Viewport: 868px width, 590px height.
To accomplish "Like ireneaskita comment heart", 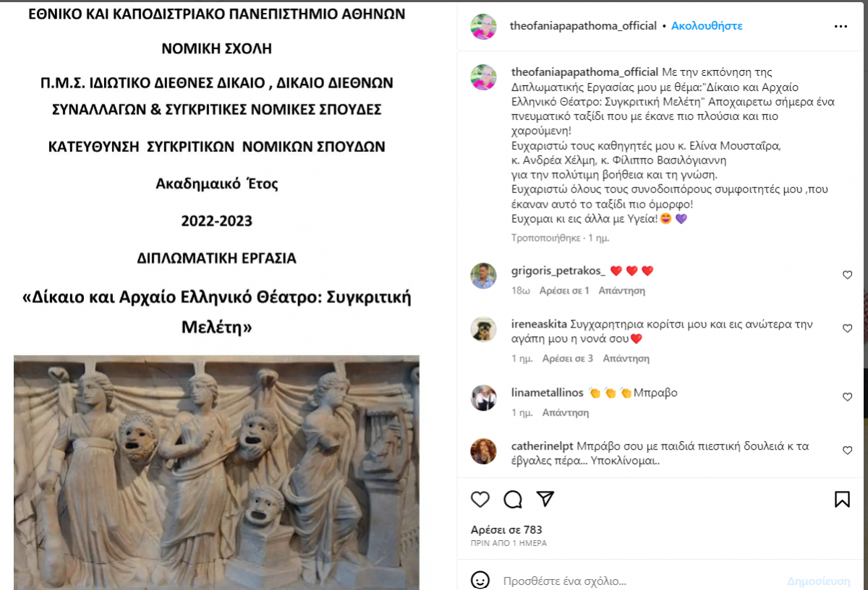I will pyautogui.click(x=847, y=328).
